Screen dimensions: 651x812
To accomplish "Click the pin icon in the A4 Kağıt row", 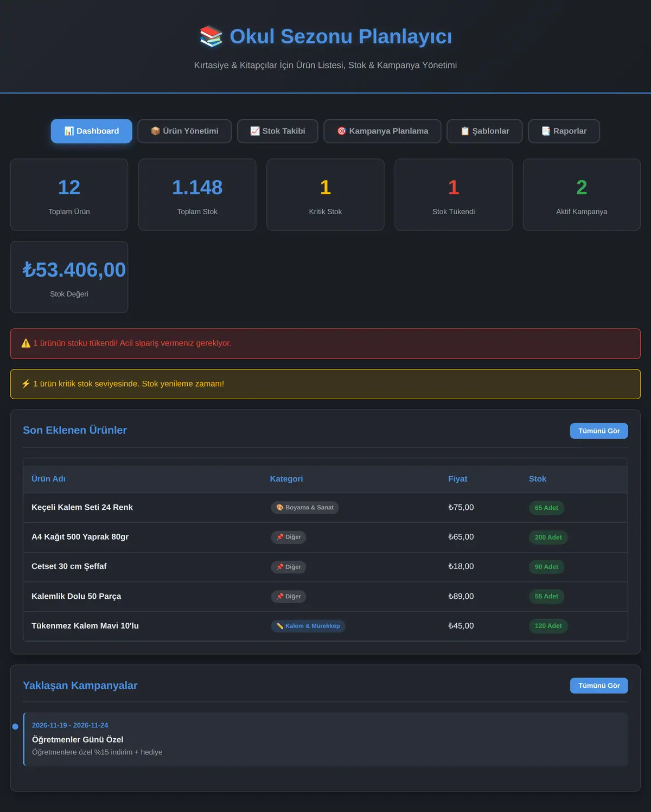I will coord(280,537).
